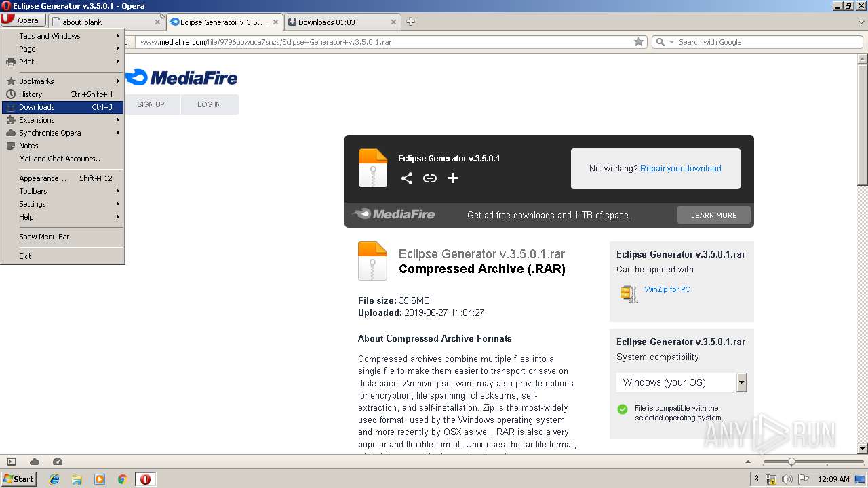Open Windows Explorer from the taskbar
868x488 pixels.
[77, 479]
